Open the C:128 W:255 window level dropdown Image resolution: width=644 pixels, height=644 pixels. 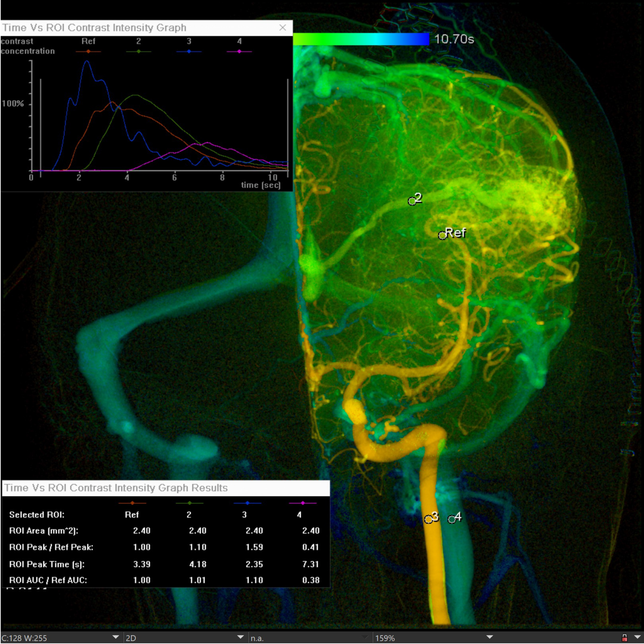click(x=115, y=637)
